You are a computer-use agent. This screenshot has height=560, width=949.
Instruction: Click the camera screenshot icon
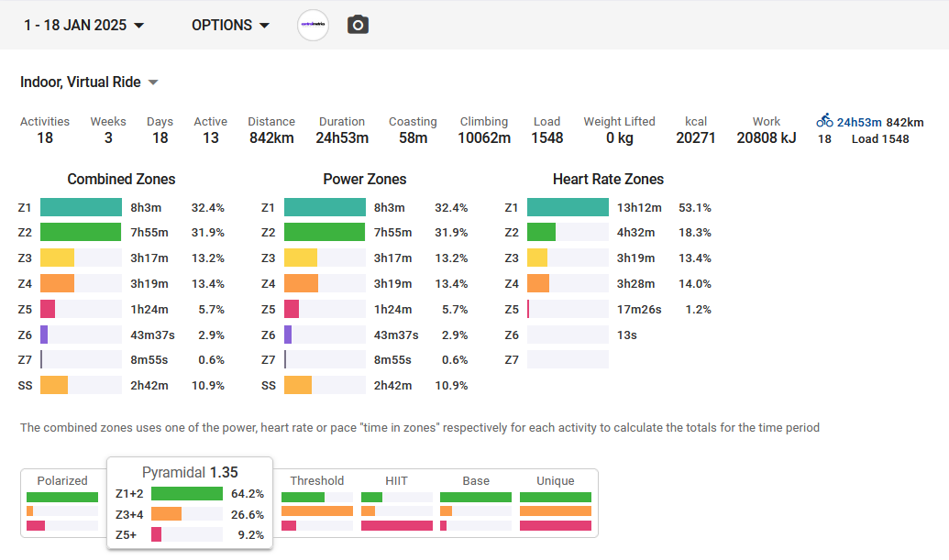(358, 25)
